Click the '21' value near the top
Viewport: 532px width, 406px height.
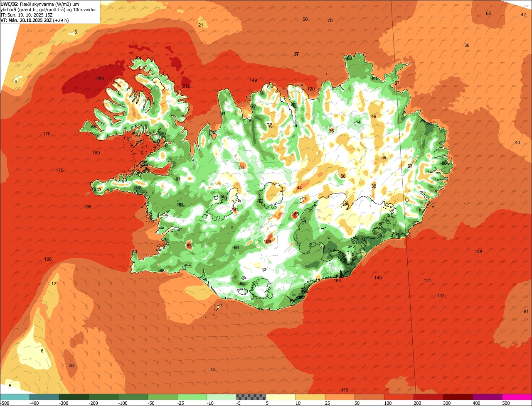click(201, 25)
